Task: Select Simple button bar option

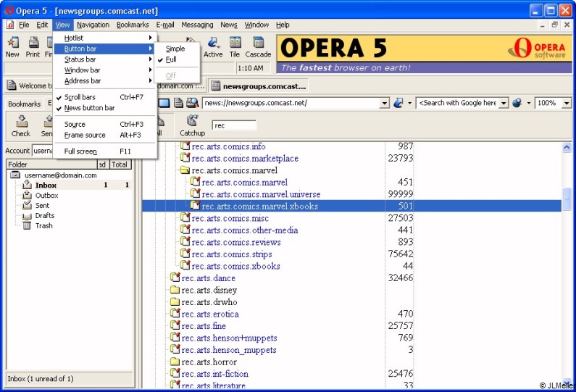Action: (x=178, y=49)
